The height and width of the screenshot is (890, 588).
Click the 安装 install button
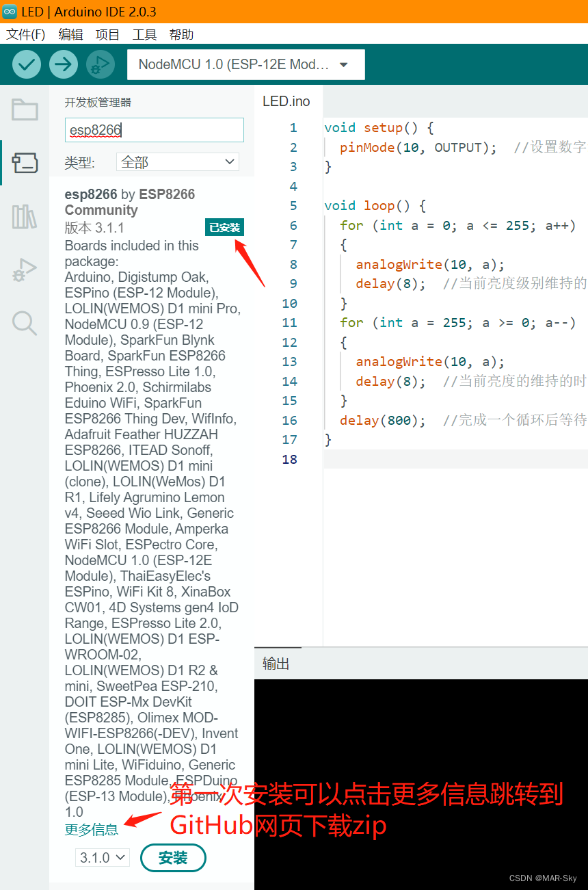pyautogui.click(x=173, y=858)
